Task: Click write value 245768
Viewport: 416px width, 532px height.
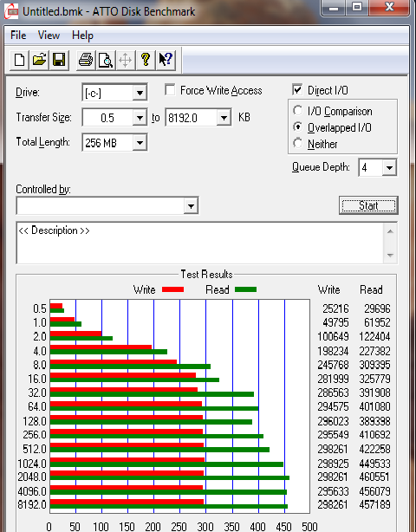Action: [x=333, y=365]
